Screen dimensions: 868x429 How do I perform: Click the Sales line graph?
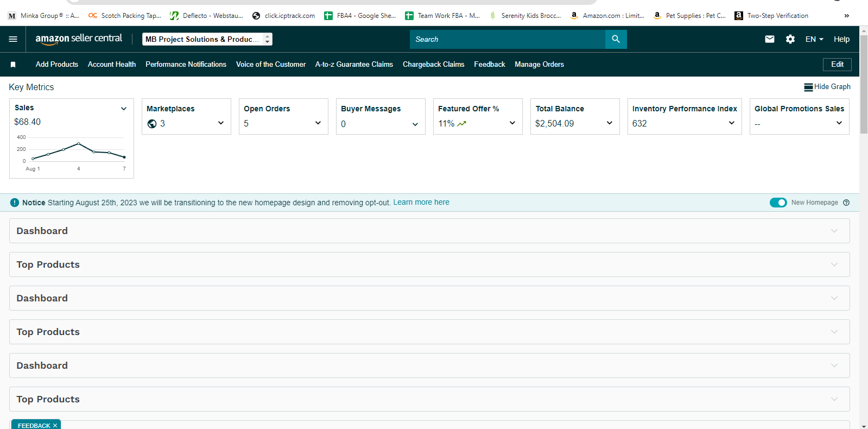(x=79, y=152)
